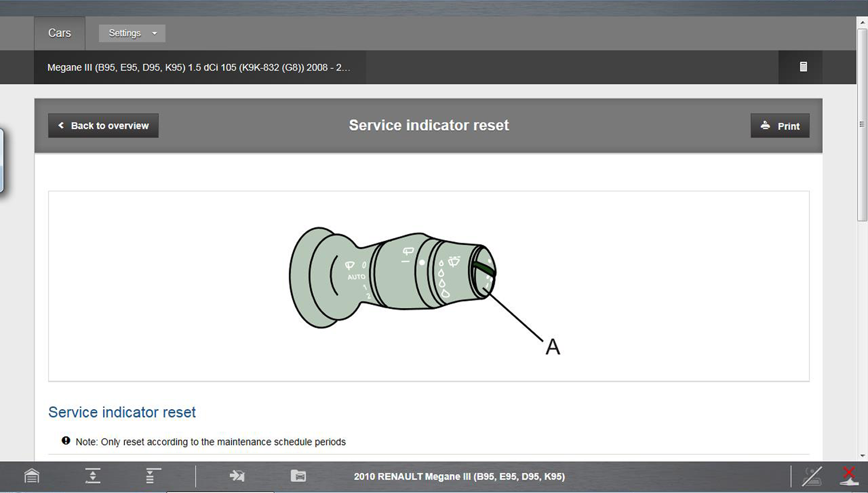Click the crossed-out keyboard icon at bottom right

pos(812,476)
